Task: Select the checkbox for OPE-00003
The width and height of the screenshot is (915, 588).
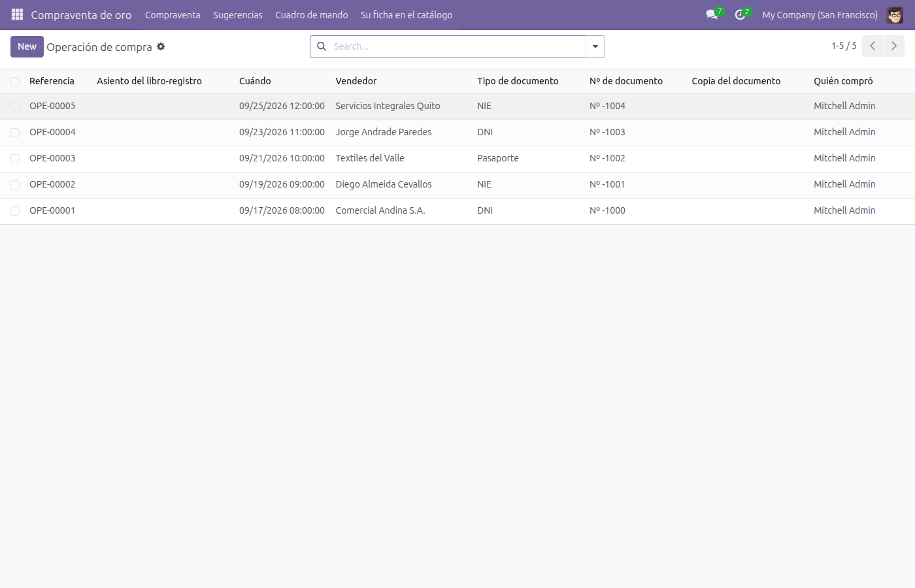Action: pyautogui.click(x=15, y=159)
